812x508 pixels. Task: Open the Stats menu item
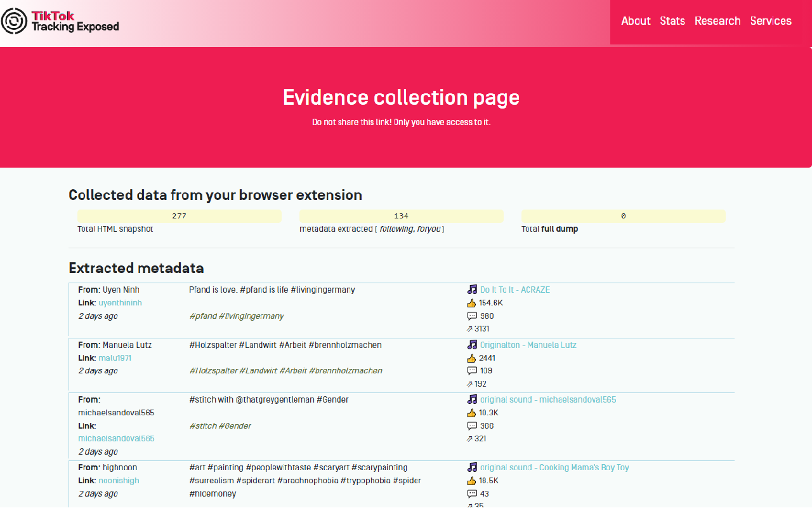pyautogui.click(x=672, y=21)
